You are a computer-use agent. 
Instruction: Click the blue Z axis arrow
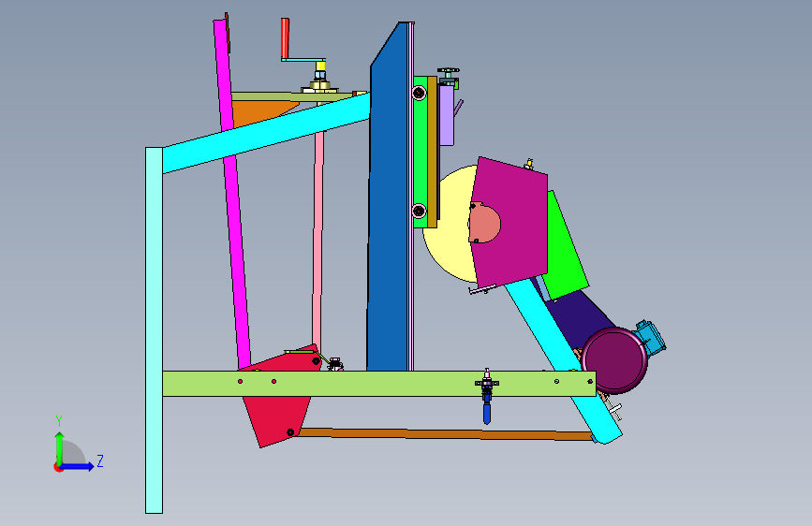[x=78, y=466]
